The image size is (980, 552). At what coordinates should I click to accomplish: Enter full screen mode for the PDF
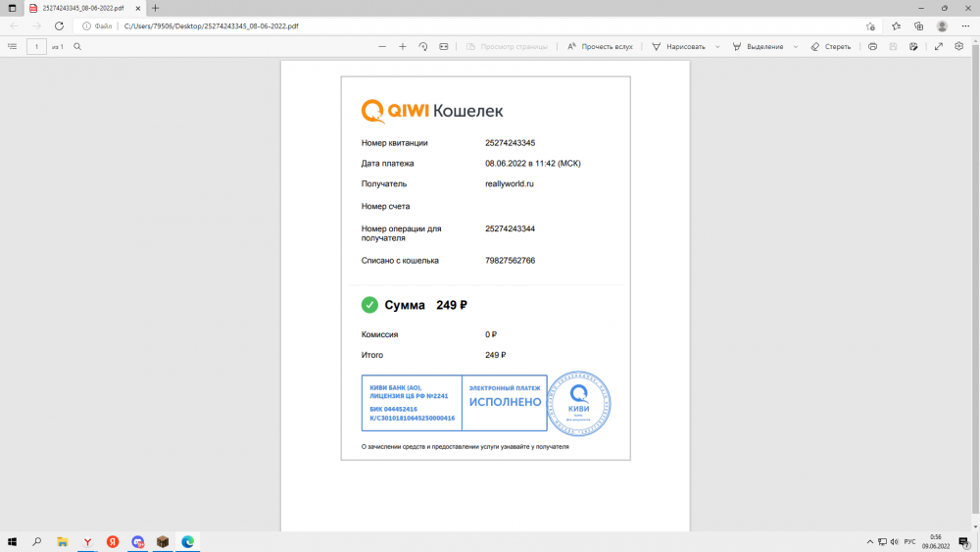[x=939, y=46]
